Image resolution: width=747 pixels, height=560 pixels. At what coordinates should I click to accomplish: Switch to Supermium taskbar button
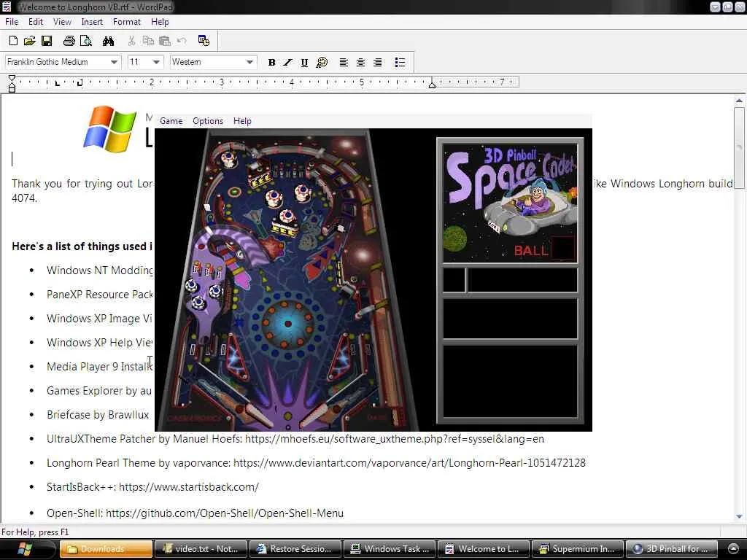click(578, 549)
